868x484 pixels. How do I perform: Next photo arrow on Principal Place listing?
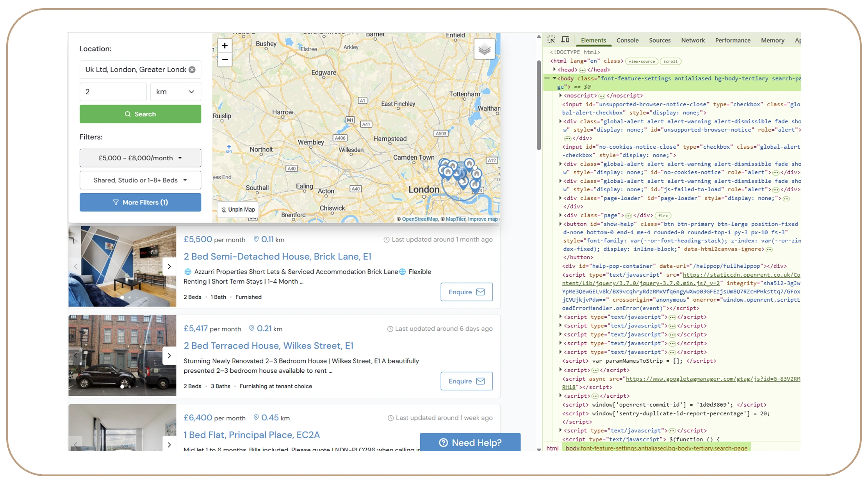(x=169, y=444)
